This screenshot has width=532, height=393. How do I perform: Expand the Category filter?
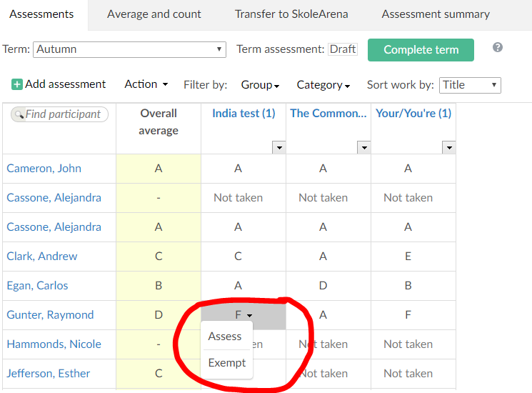click(323, 85)
